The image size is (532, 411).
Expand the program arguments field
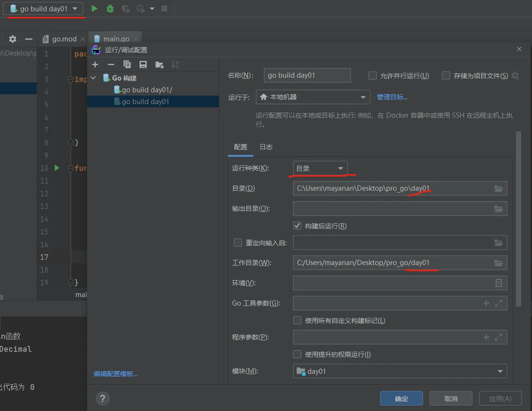point(499,338)
